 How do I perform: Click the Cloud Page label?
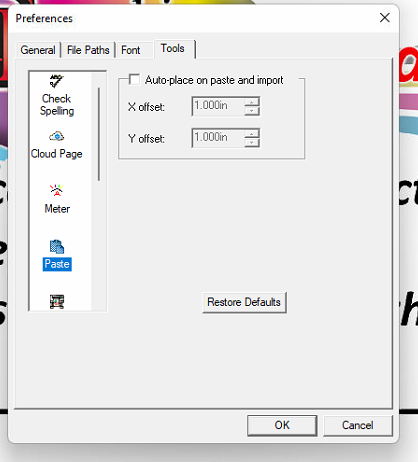(x=56, y=154)
